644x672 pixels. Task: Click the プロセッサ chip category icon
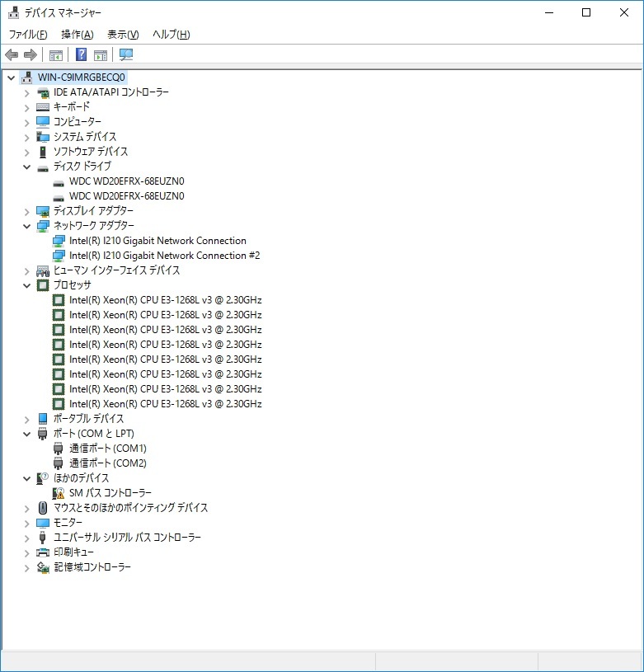[43, 285]
